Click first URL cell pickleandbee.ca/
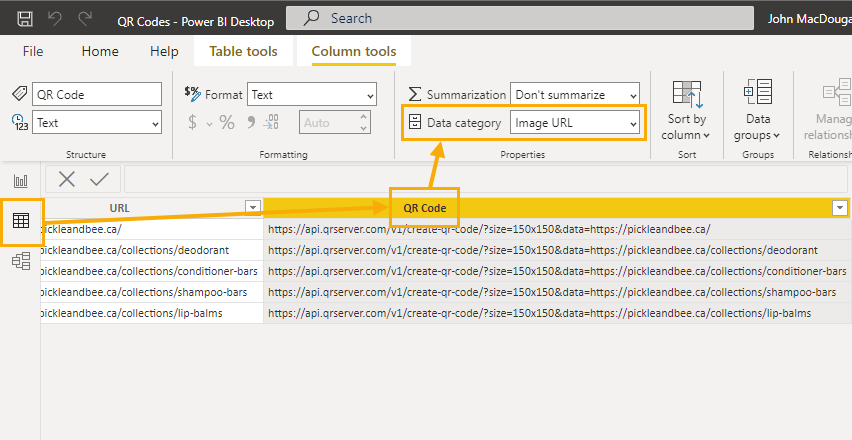The image size is (852, 440). (x=152, y=229)
